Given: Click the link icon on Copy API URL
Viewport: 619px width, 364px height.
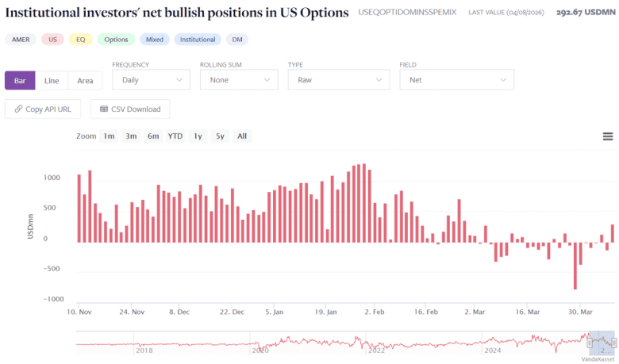Looking at the screenshot, I should pyautogui.click(x=18, y=109).
